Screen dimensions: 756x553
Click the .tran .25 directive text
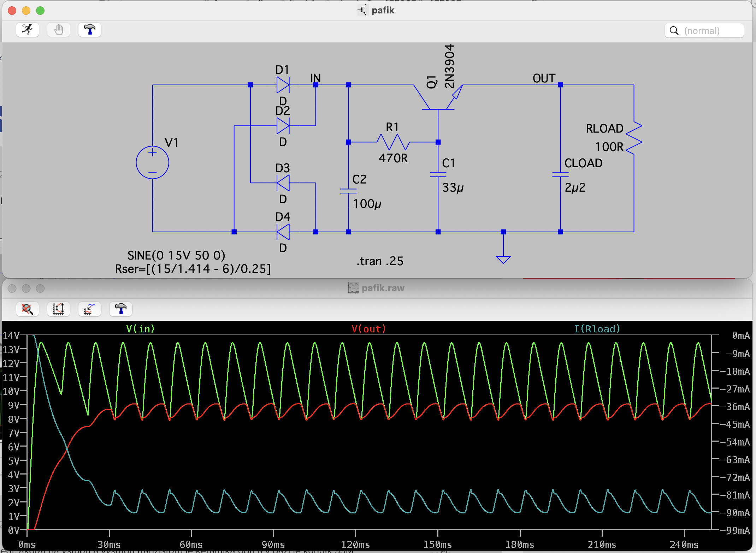point(380,261)
